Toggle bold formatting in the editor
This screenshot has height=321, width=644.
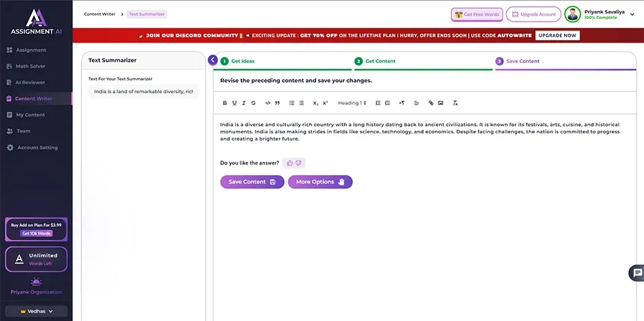[x=225, y=103]
